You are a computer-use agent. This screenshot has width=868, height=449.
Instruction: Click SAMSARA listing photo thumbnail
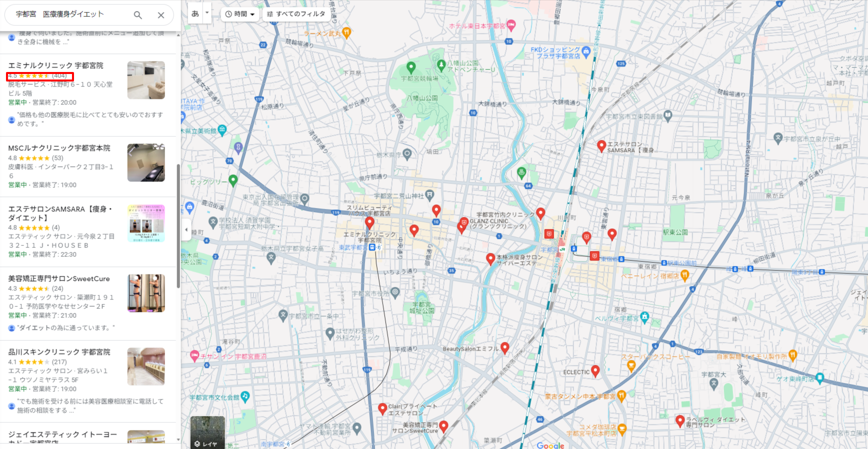pyautogui.click(x=146, y=223)
